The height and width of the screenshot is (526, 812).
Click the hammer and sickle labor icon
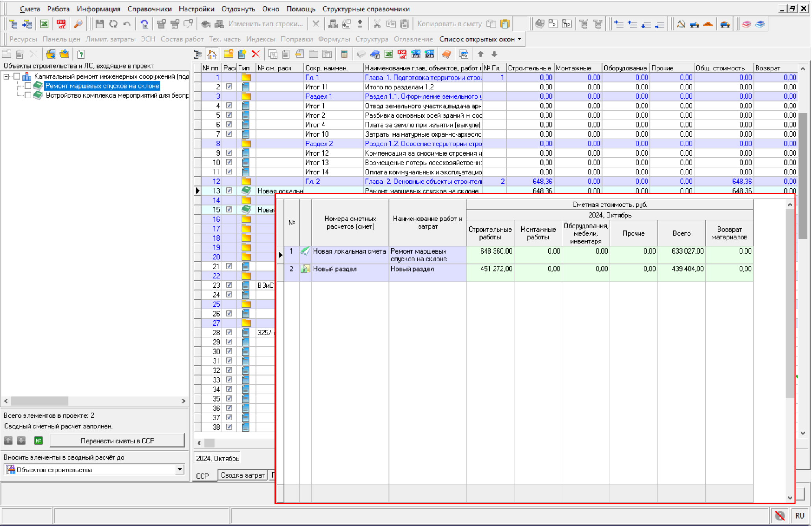(x=681, y=24)
